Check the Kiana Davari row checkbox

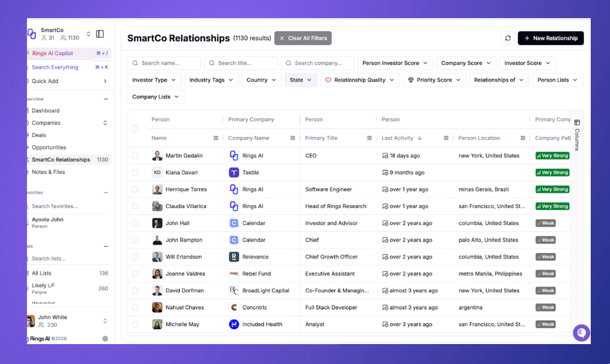[x=135, y=172]
